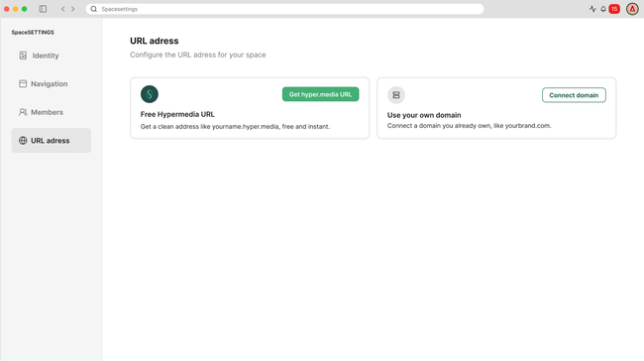Select the URL adress section

pos(52,141)
